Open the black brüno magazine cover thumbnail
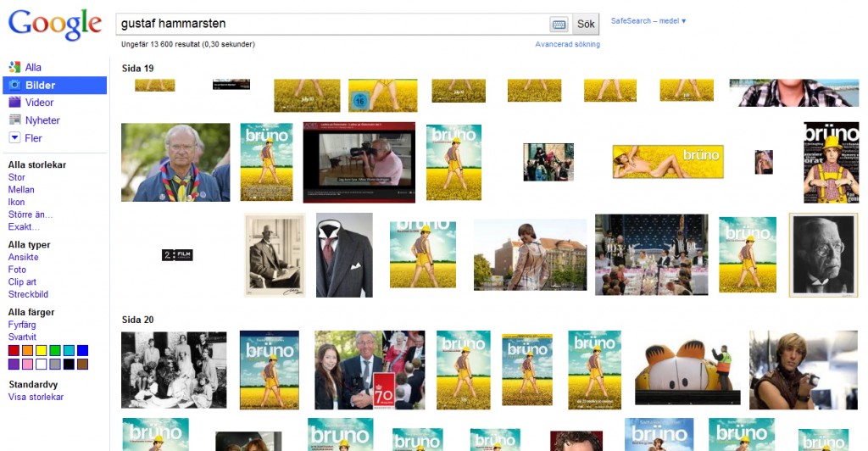The image size is (868, 451). [x=831, y=163]
